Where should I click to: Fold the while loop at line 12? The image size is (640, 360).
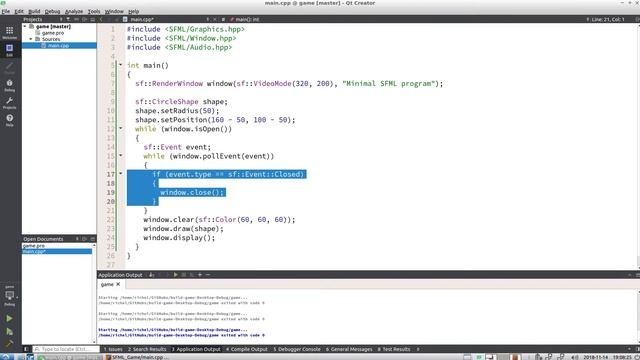click(120, 128)
